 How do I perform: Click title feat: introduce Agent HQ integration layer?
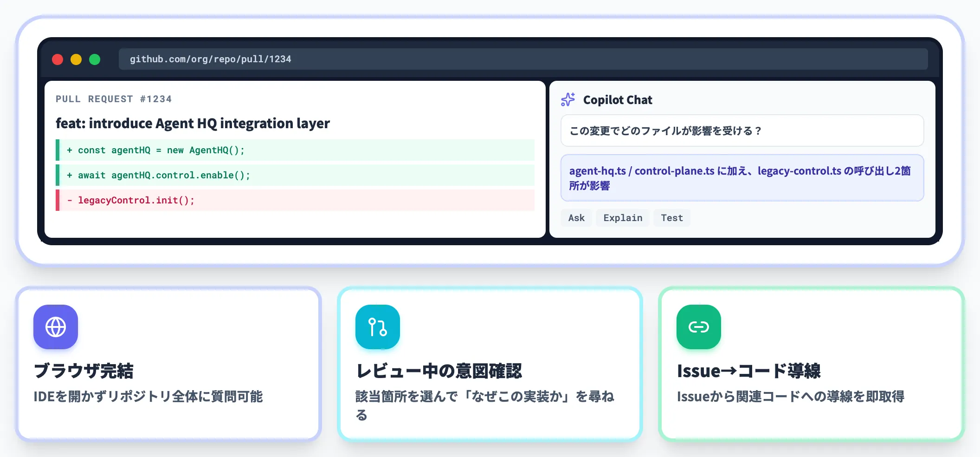[193, 123]
